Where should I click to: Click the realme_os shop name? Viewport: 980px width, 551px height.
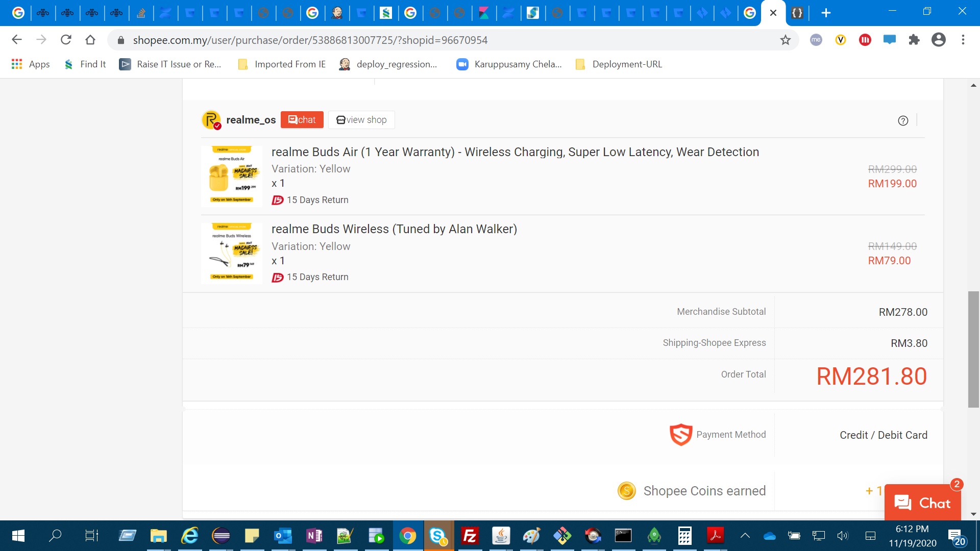[x=251, y=120]
